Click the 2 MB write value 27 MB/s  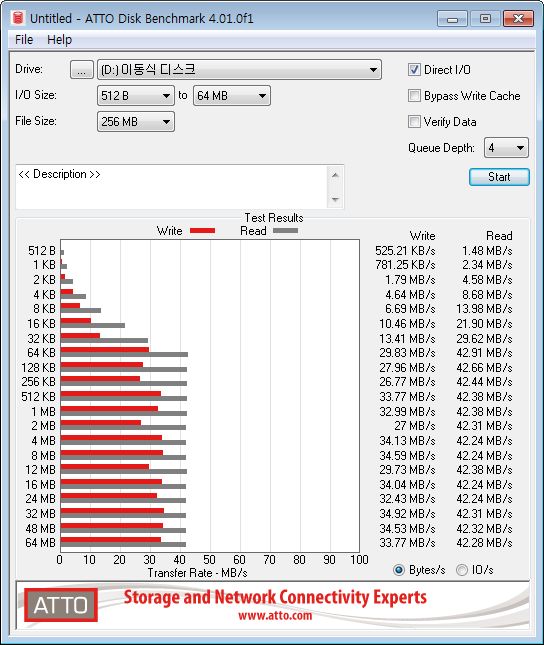click(414, 426)
